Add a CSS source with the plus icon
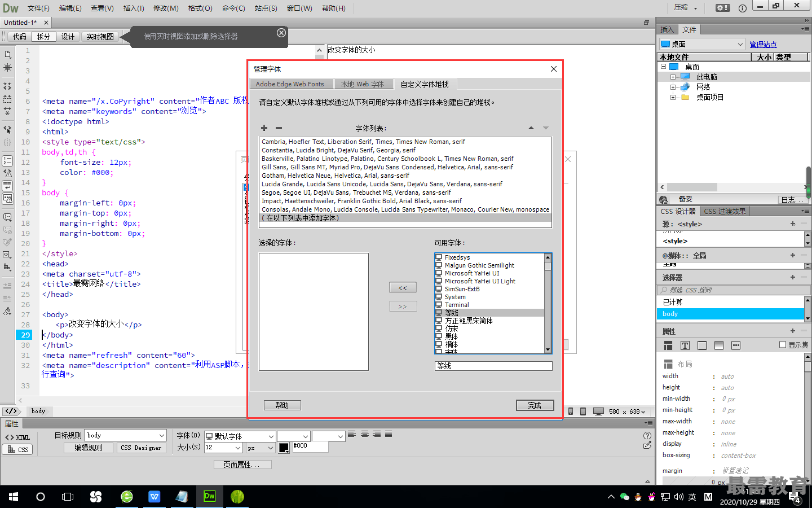This screenshot has width=812, height=508. point(793,224)
